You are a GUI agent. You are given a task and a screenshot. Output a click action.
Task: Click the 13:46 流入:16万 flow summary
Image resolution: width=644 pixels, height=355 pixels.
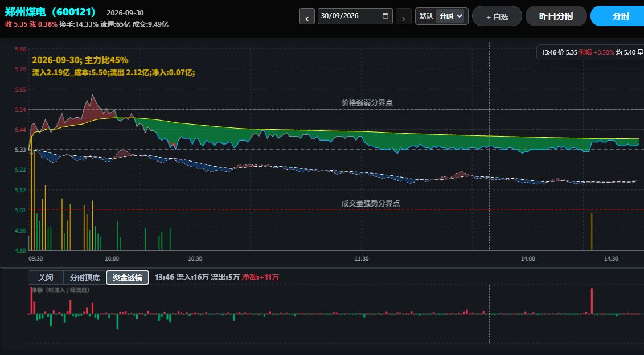click(216, 278)
